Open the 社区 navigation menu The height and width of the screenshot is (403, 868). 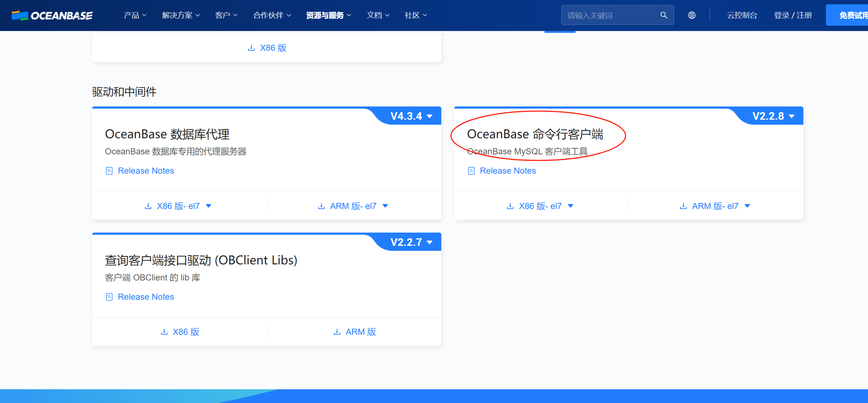tap(416, 15)
